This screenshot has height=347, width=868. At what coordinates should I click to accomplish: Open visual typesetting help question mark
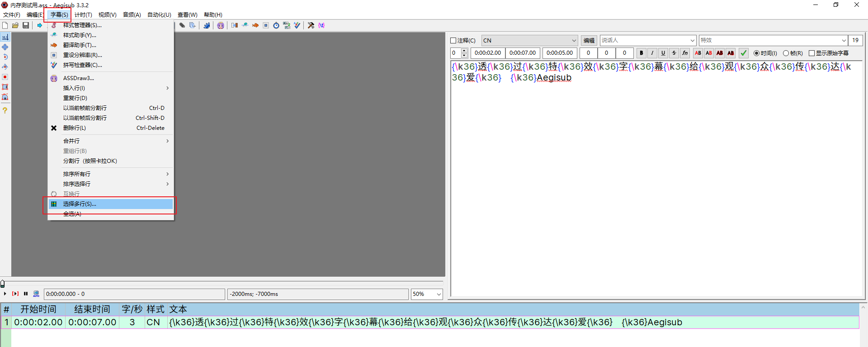5,110
